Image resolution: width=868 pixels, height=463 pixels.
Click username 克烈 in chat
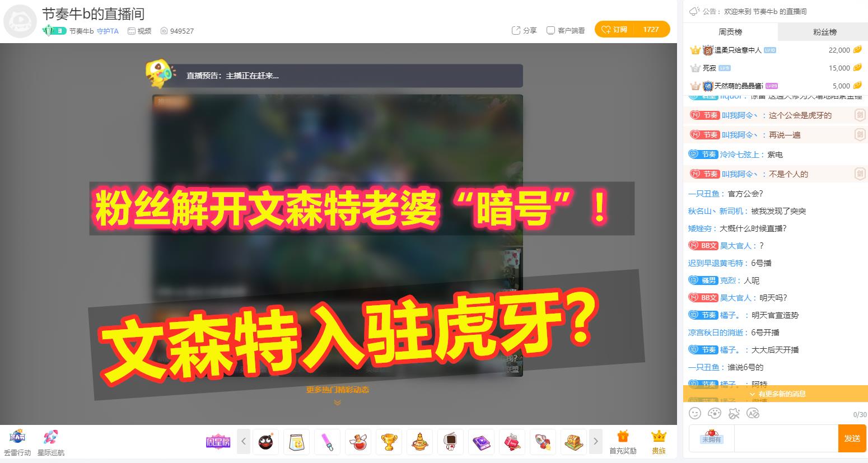pos(727,280)
